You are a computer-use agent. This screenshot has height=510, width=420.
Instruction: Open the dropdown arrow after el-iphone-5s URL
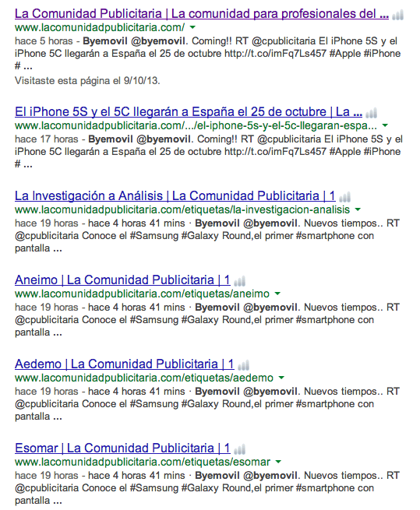click(x=385, y=125)
